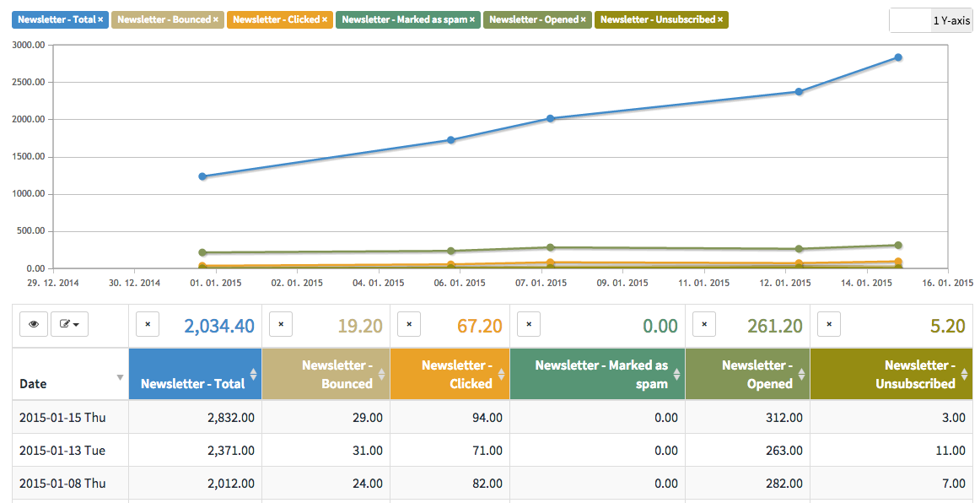Toggle the 1 Y-axis switch

pos(931,20)
